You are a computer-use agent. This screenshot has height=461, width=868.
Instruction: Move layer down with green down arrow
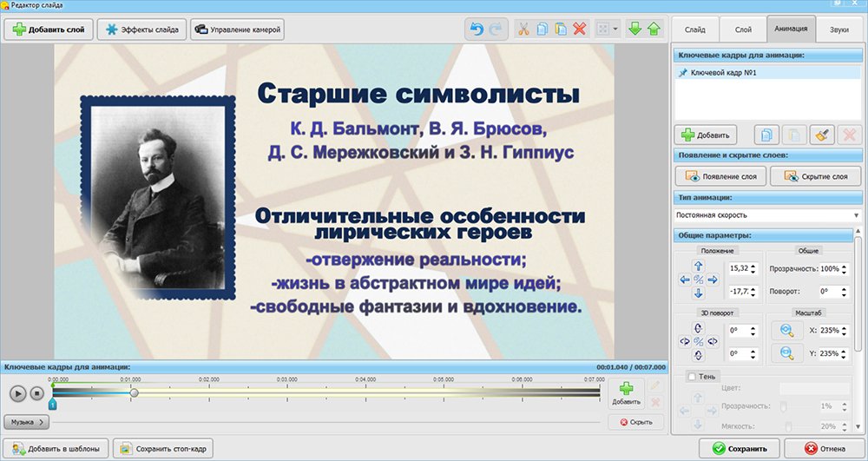point(635,29)
